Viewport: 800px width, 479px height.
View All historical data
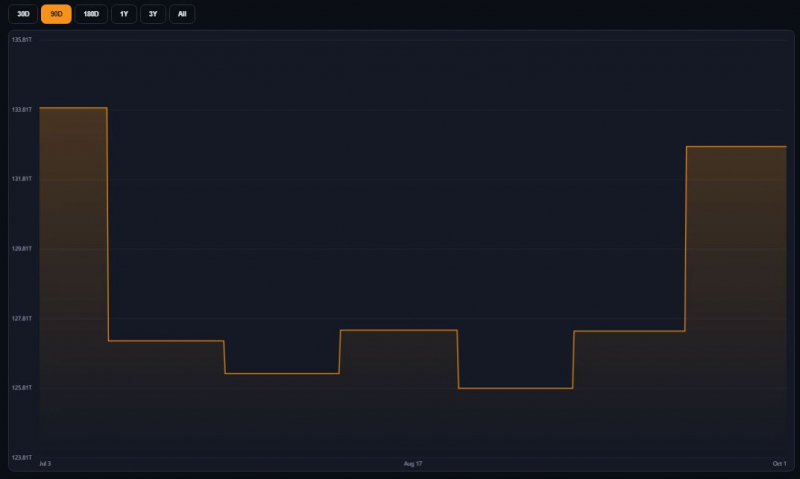[x=182, y=14]
